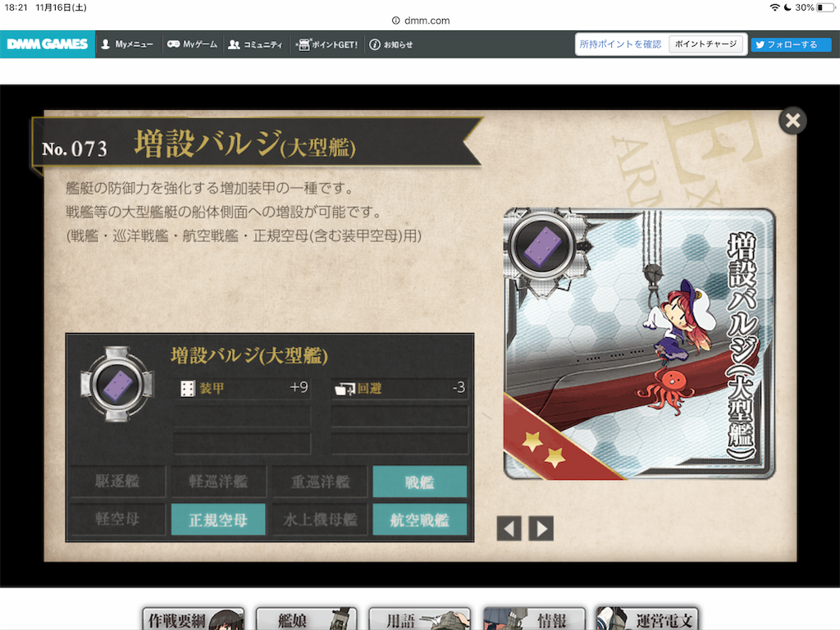Select the 重巡洋艦 ship type tile

(x=320, y=482)
